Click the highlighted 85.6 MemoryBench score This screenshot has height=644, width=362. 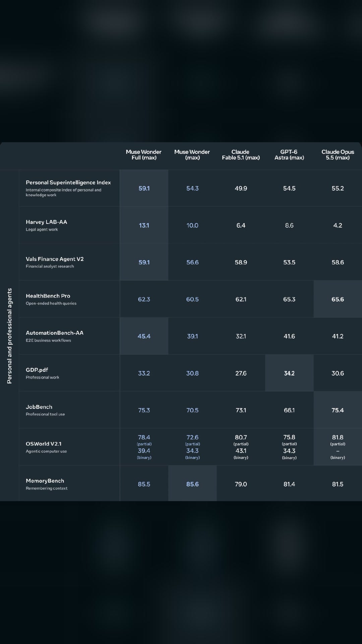[192, 483]
